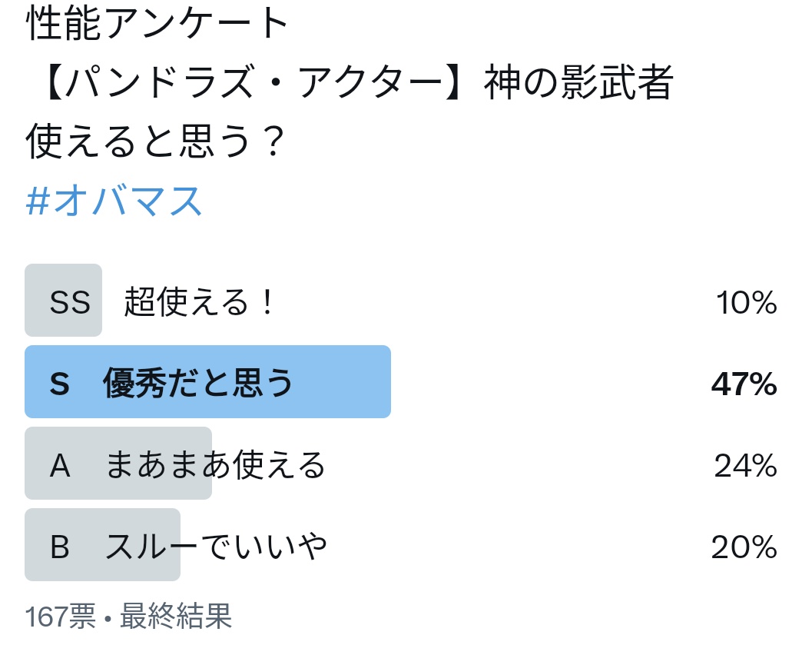Choose the まあまあ使える poll answer

coord(215,464)
